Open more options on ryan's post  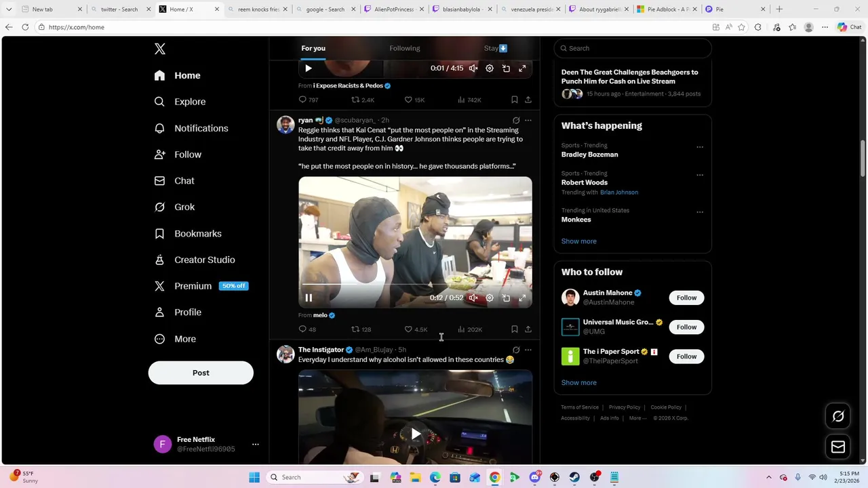528,121
